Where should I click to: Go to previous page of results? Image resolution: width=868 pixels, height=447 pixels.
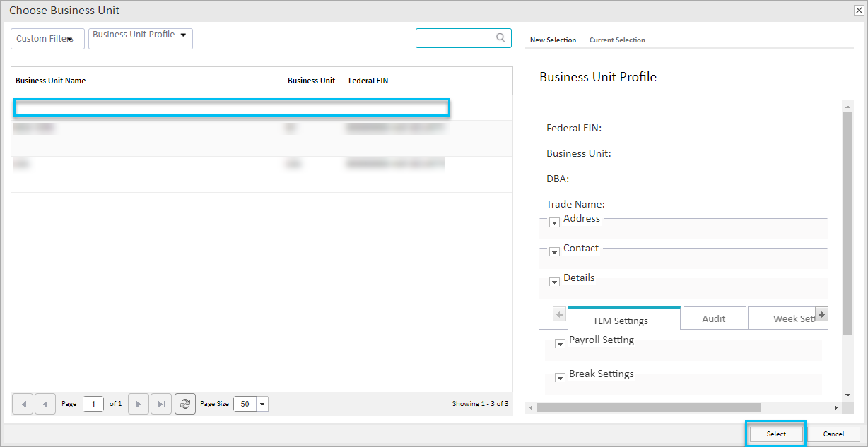45,404
